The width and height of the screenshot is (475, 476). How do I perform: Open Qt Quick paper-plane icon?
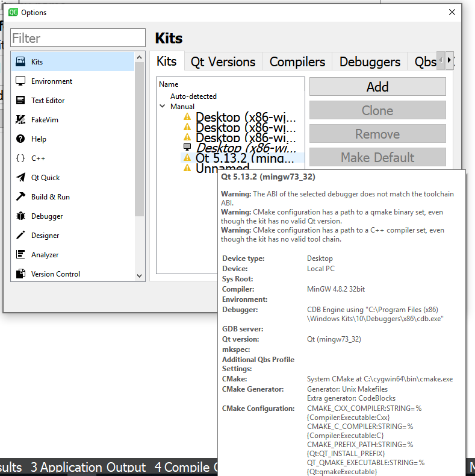[20, 177]
